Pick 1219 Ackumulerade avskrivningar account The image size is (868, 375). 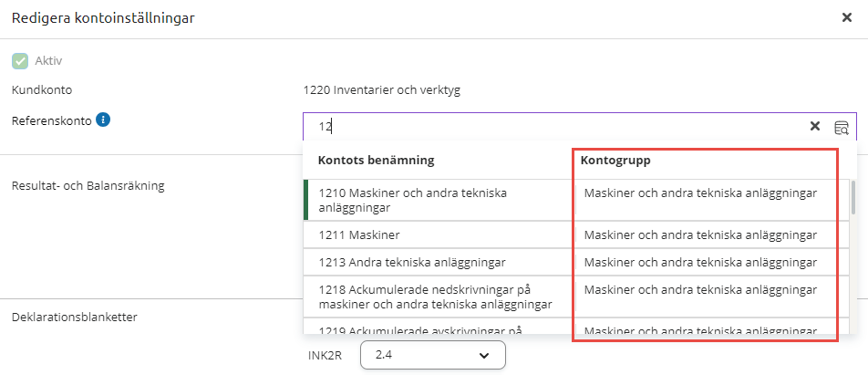click(x=438, y=330)
